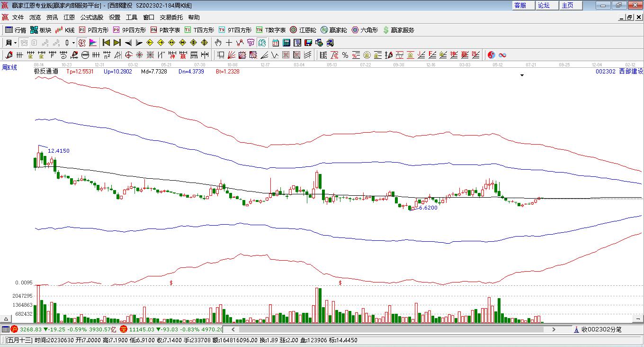The width and height of the screenshot is (644, 347).
Task: Open the 交易委托 menu
Action: (x=171, y=18)
